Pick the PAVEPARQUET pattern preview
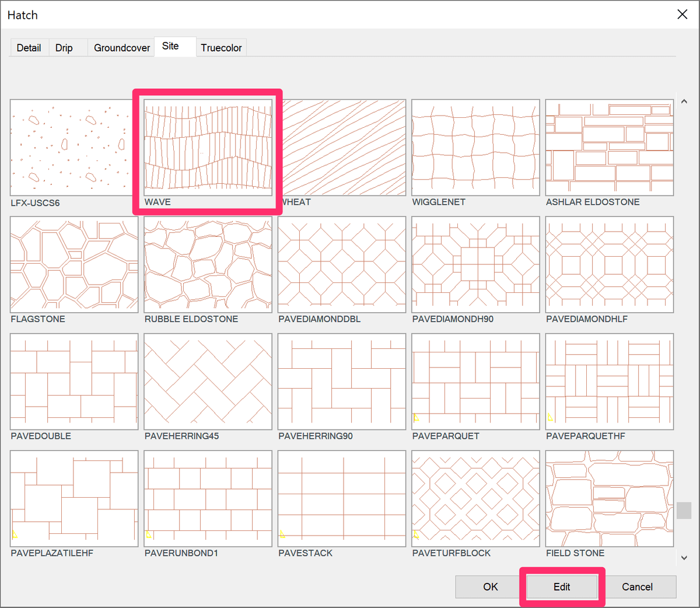 tap(475, 381)
